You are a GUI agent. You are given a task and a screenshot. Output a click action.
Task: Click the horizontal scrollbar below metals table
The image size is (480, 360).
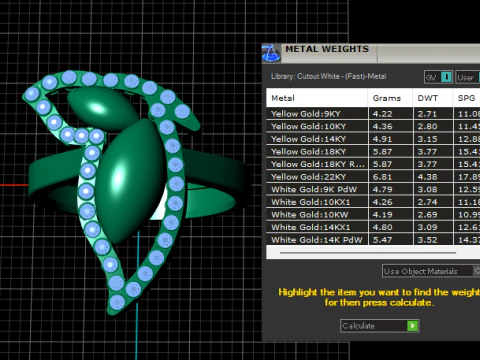pos(368,253)
